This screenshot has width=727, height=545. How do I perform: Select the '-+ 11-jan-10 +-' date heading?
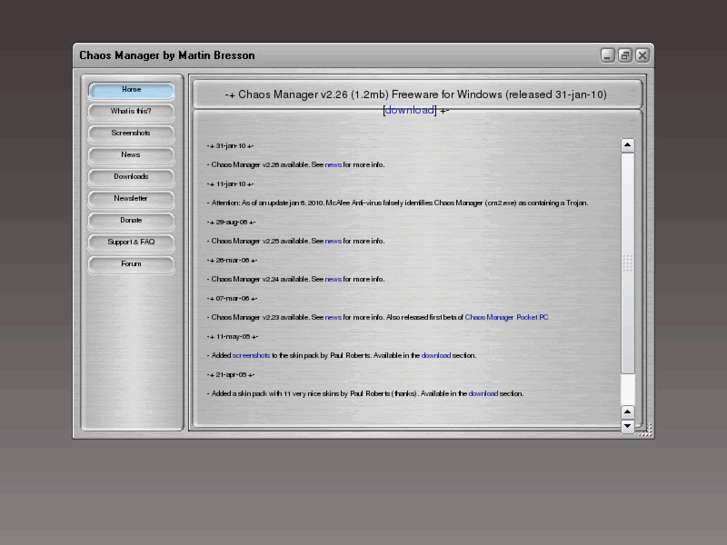pos(230,184)
